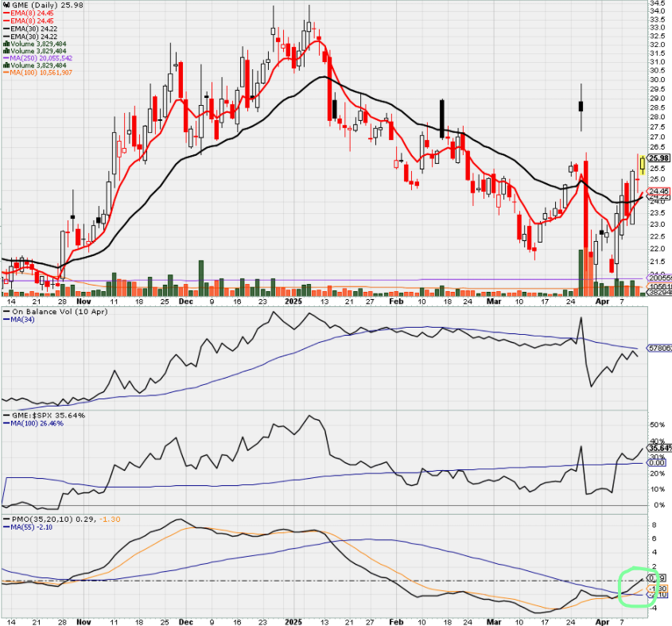Click the 22.0 price axis label
Viewport: 672px width, 626px height.
pos(658,249)
